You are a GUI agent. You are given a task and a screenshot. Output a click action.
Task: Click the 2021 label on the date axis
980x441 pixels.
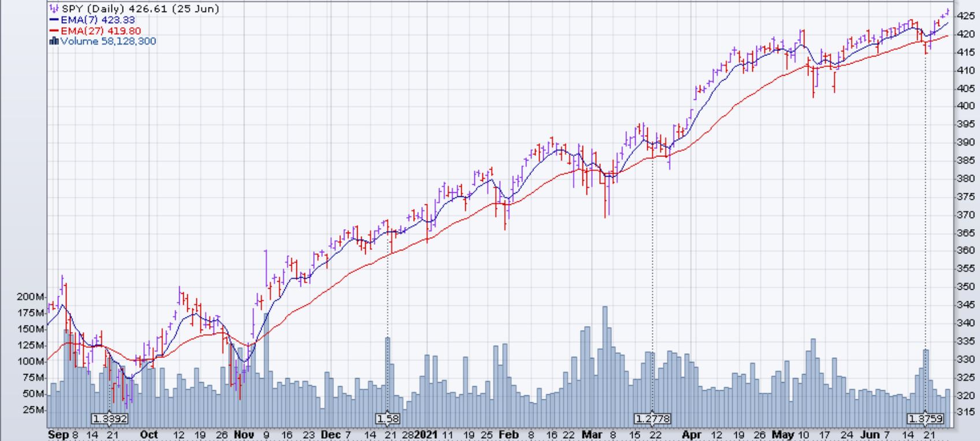point(426,435)
